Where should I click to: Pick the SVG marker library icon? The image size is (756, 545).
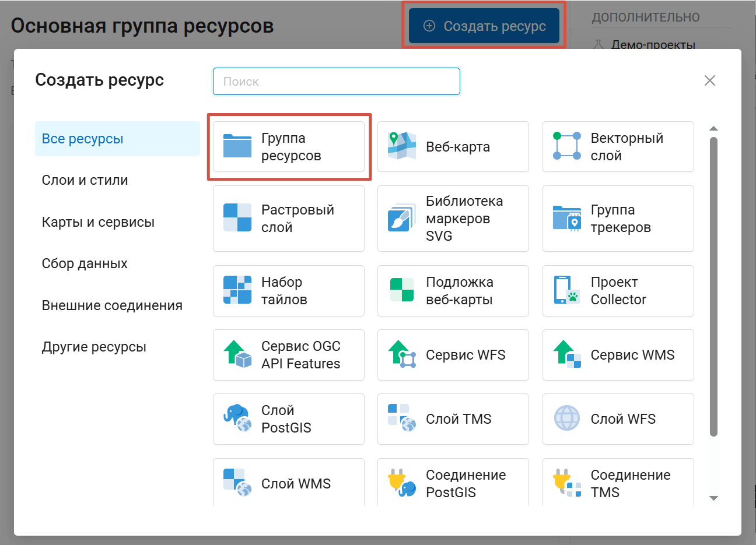click(x=402, y=218)
